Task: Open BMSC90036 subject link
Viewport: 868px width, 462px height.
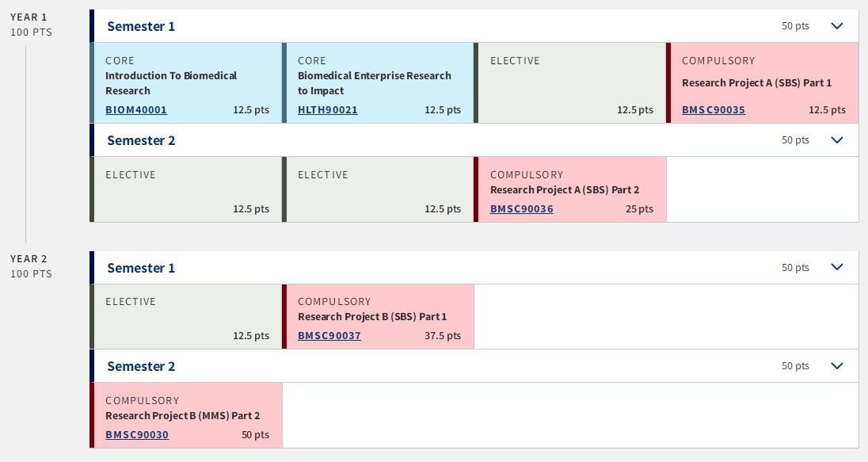Action: (x=521, y=209)
